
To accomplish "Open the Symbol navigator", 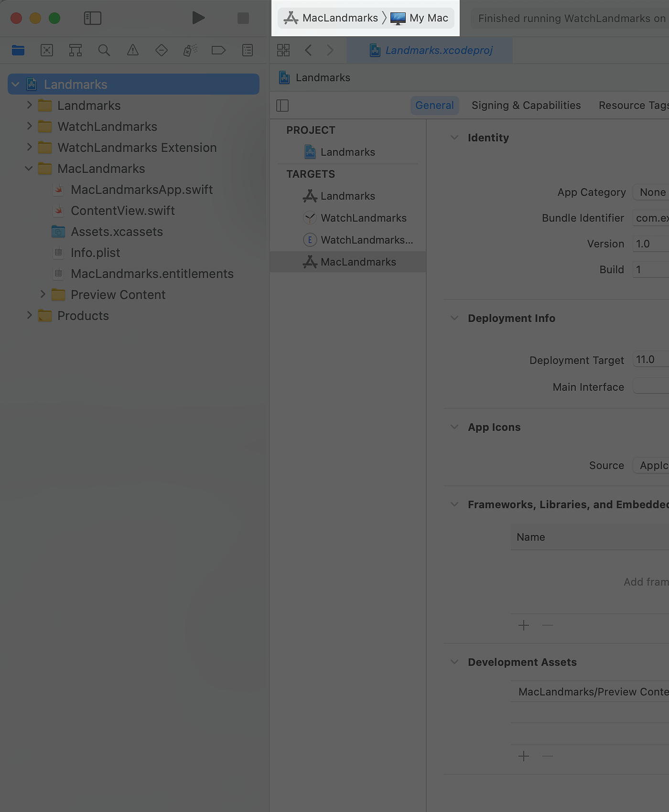I will pyautogui.click(x=76, y=50).
